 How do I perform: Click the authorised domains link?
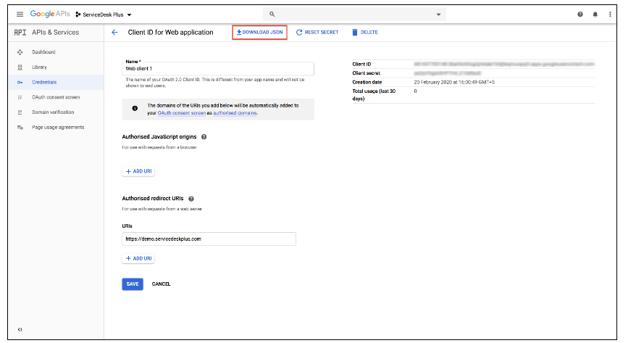[235, 113]
